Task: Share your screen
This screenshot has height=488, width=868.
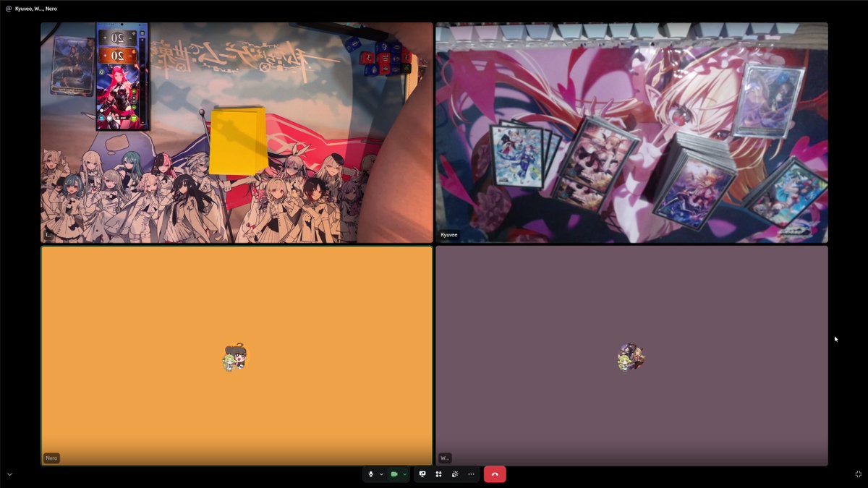Action: (422, 474)
